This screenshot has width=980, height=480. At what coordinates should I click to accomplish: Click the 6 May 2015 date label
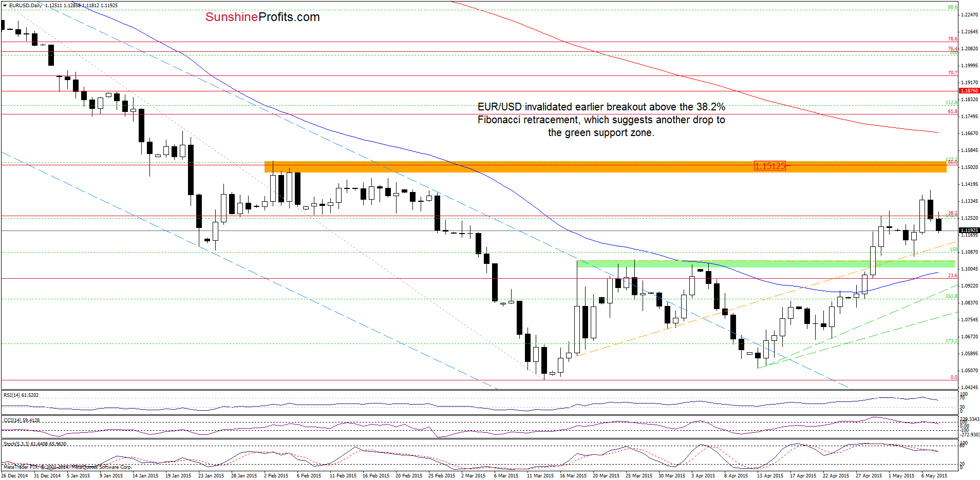(x=934, y=476)
